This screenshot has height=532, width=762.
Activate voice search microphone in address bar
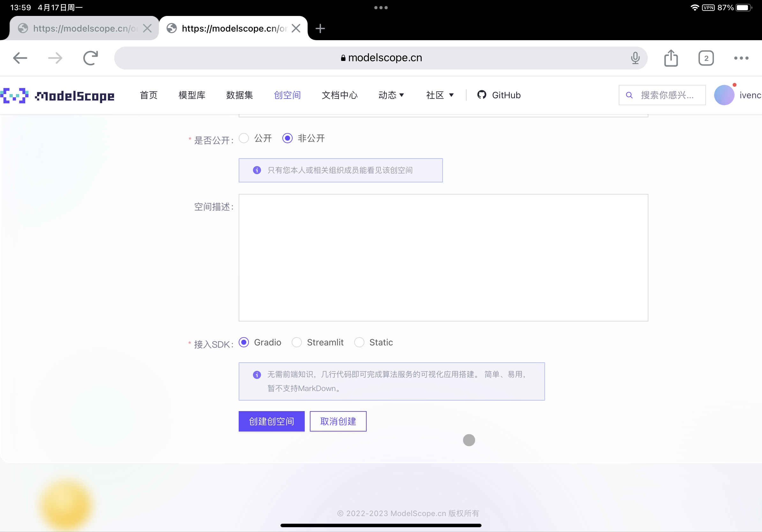point(635,58)
